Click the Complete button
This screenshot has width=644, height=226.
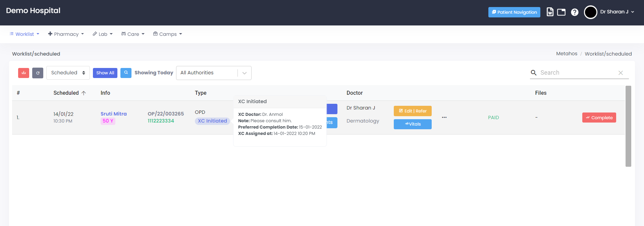coord(599,118)
